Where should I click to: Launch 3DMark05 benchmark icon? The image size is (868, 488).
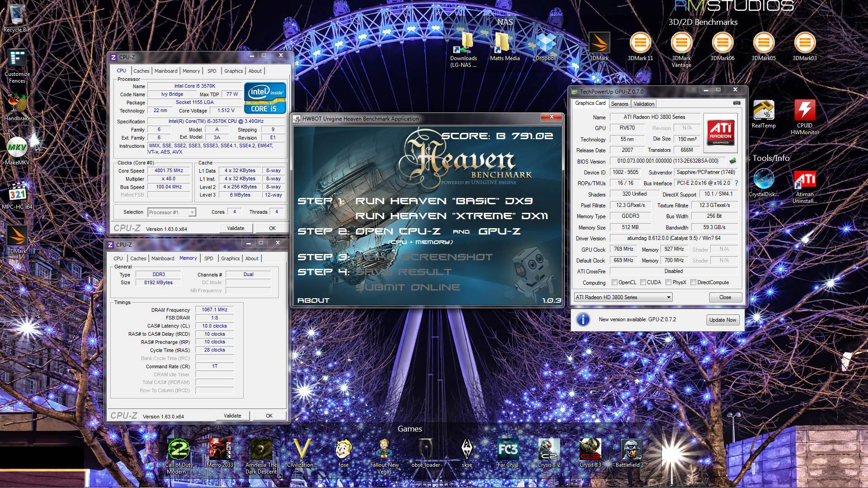764,47
